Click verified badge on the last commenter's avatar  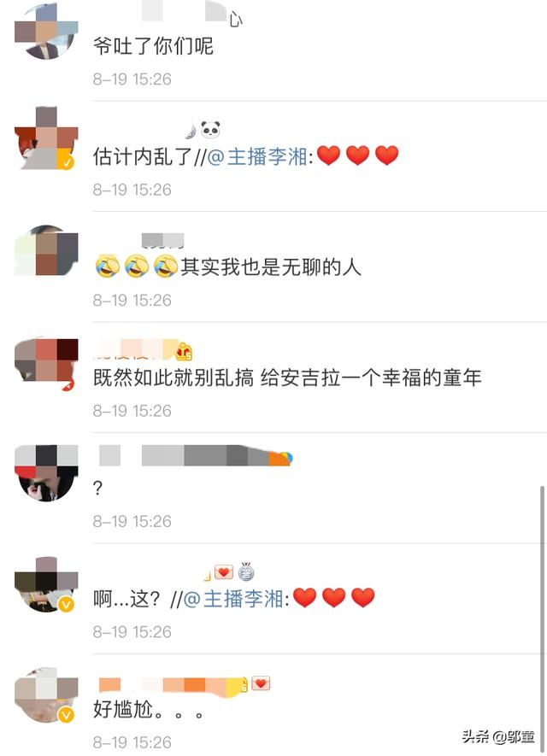(x=66, y=714)
